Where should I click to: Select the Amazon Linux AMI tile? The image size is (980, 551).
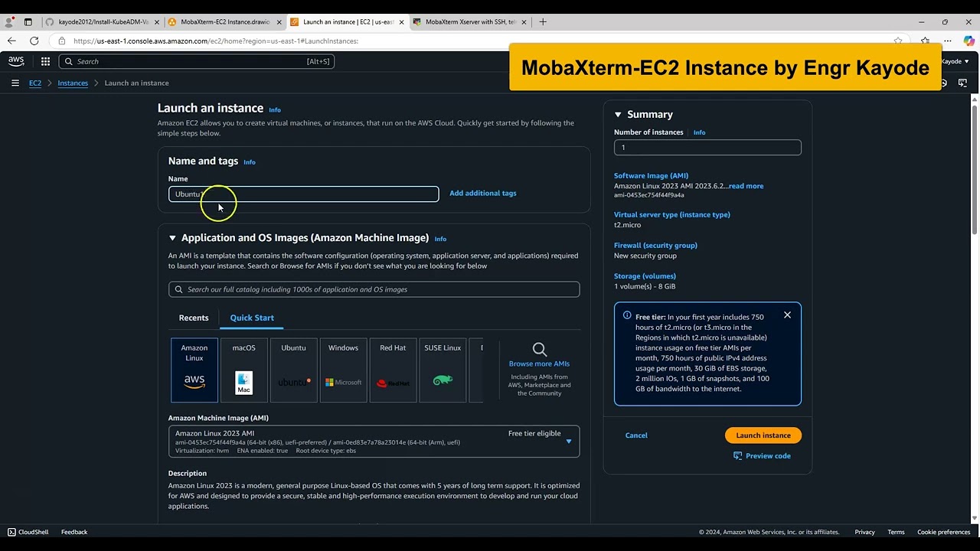194,370
